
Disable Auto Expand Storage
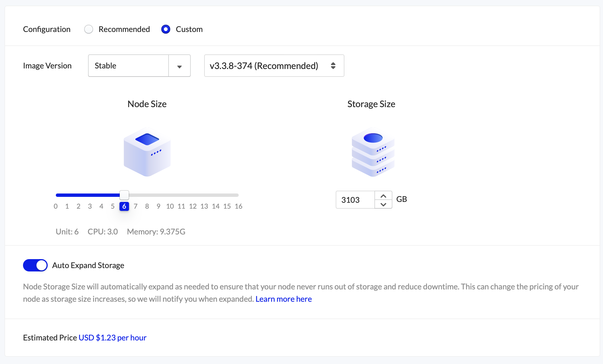pos(35,265)
